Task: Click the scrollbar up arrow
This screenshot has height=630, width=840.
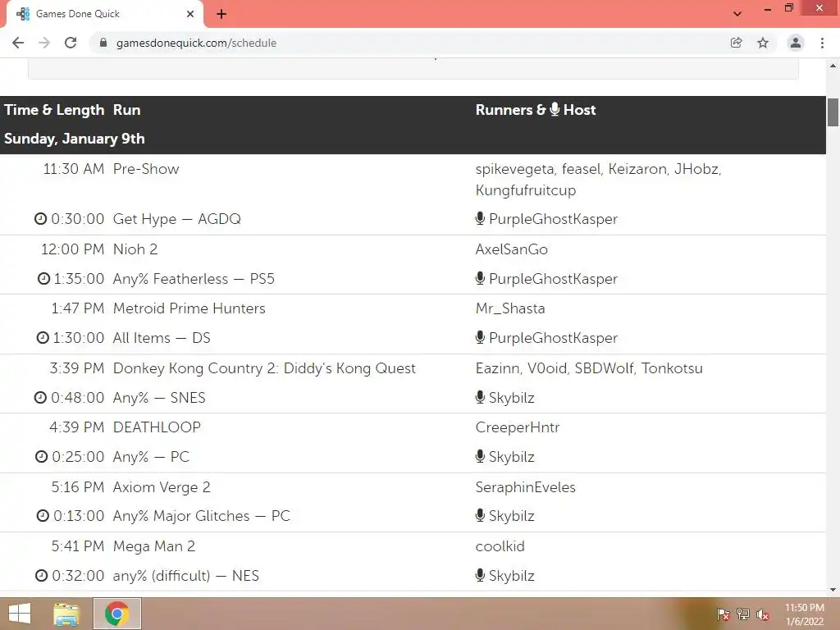Action: point(833,66)
